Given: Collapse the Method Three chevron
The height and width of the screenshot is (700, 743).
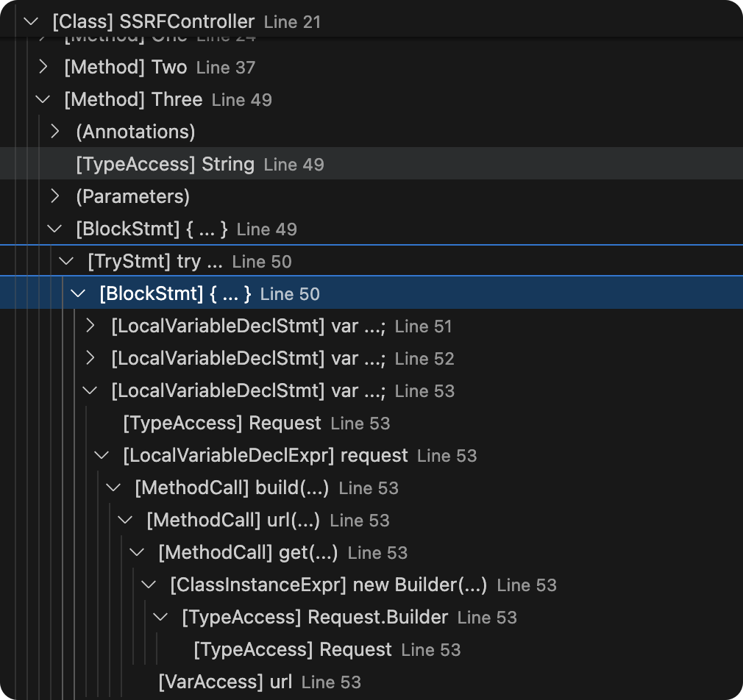Looking at the screenshot, I should 43,99.
